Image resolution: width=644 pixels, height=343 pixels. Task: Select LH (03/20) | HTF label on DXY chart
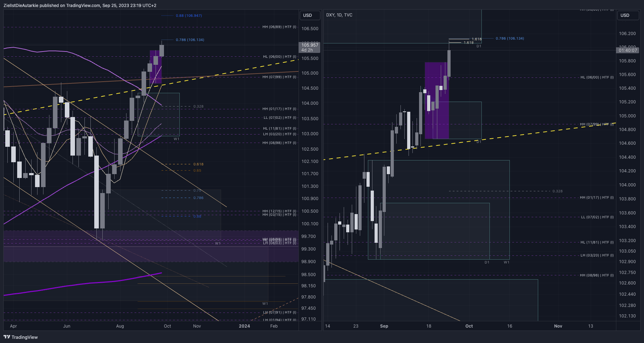click(x=597, y=255)
